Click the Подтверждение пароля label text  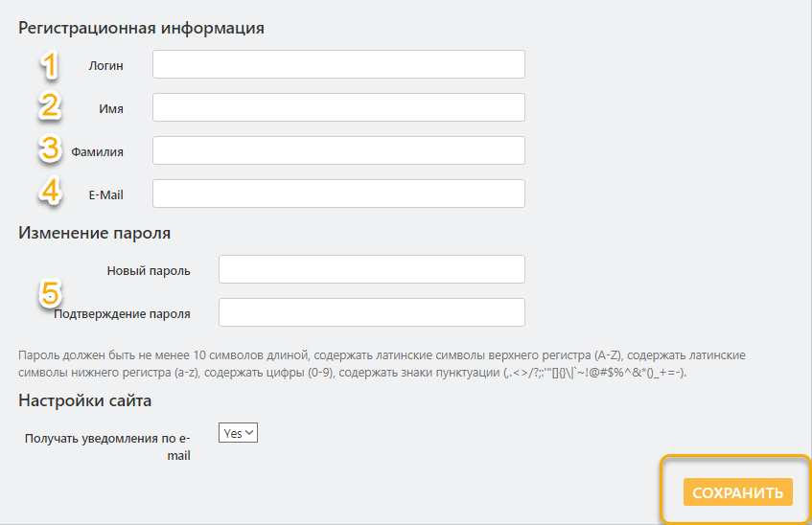(x=122, y=313)
